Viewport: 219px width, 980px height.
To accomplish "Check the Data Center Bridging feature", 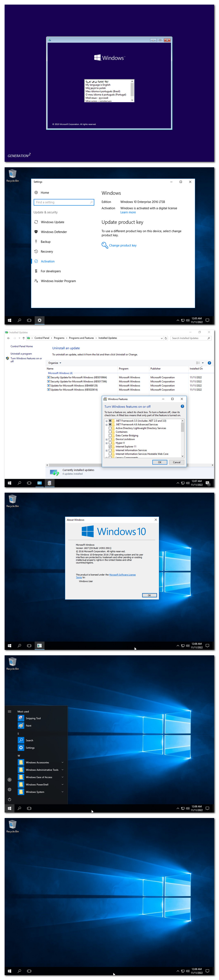I will (110, 435).
